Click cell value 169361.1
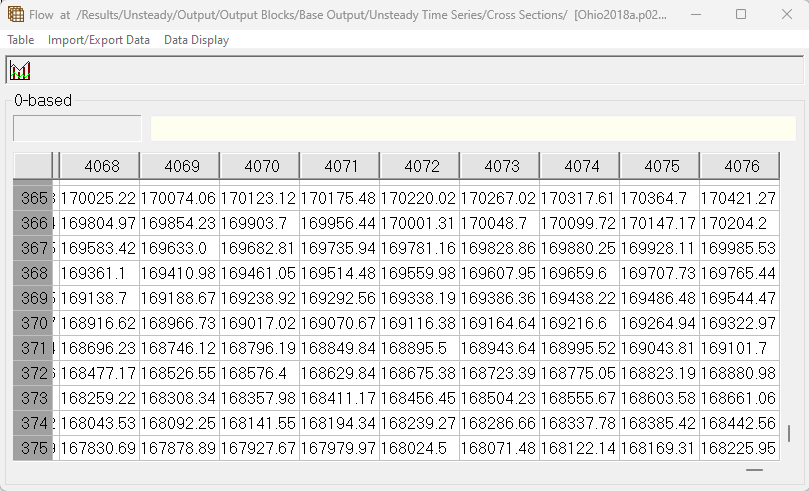The width and height of the screenshot is (809, 491). pyautogui.click(x=98, y=273)
